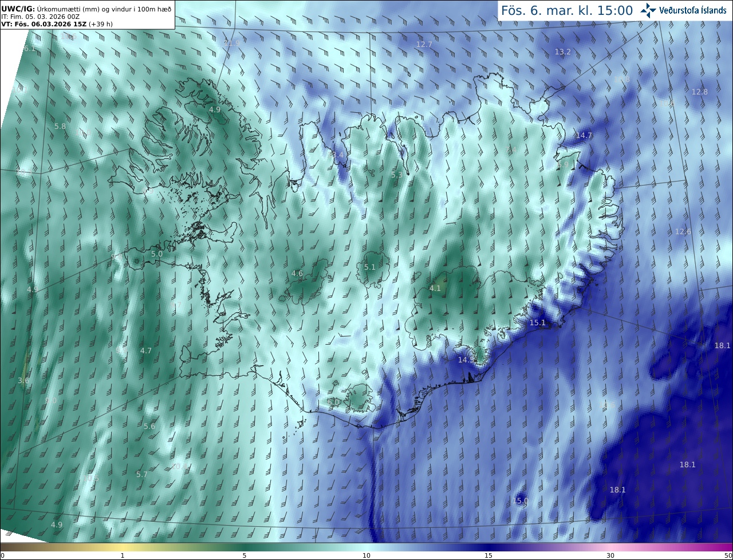Click the 14.5 value on the south coast

click(x=466, y=360)
